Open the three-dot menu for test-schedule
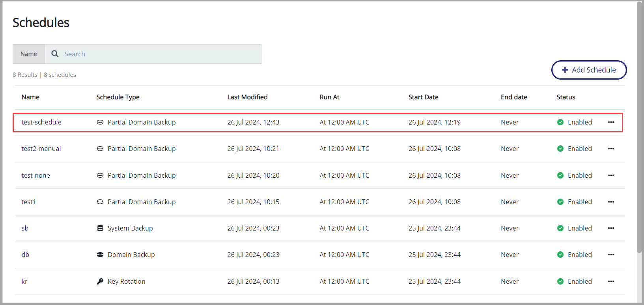 click(x=611, y=122)
